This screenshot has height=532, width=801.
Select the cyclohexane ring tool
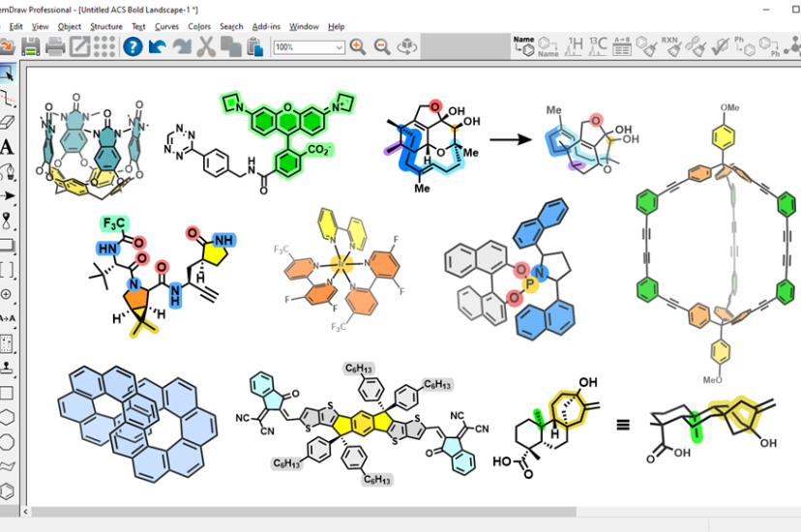[7, 417]
